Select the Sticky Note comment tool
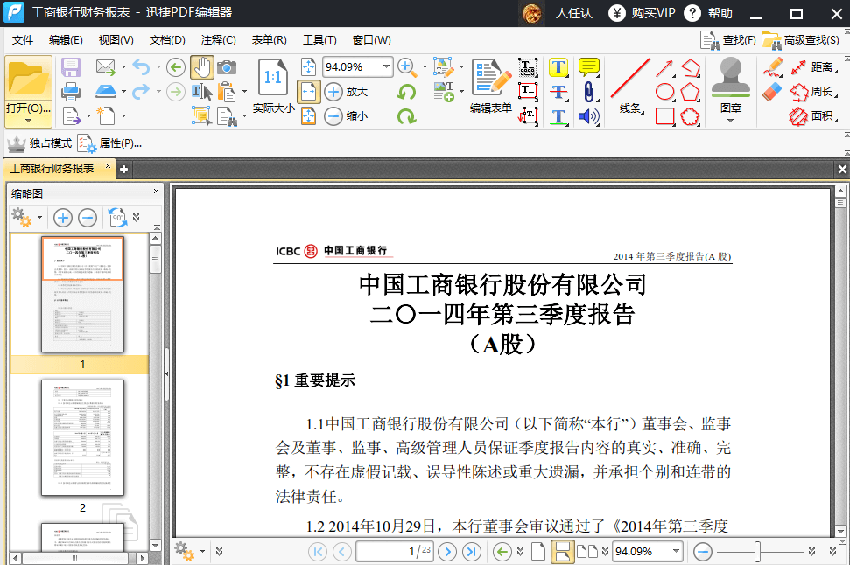 tap(589, 68)
